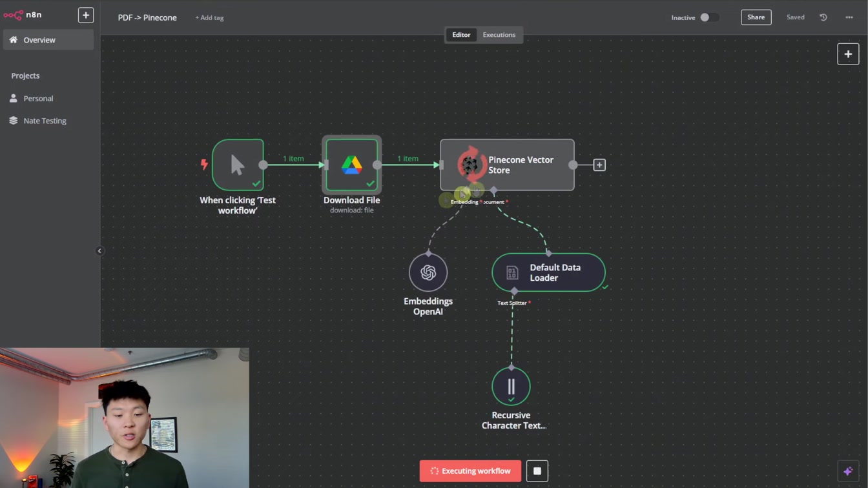Image resolution: width=868 pixels, height=488 pixels.
Task: Select the Google Drive Download File node
Action: point(352,165)
